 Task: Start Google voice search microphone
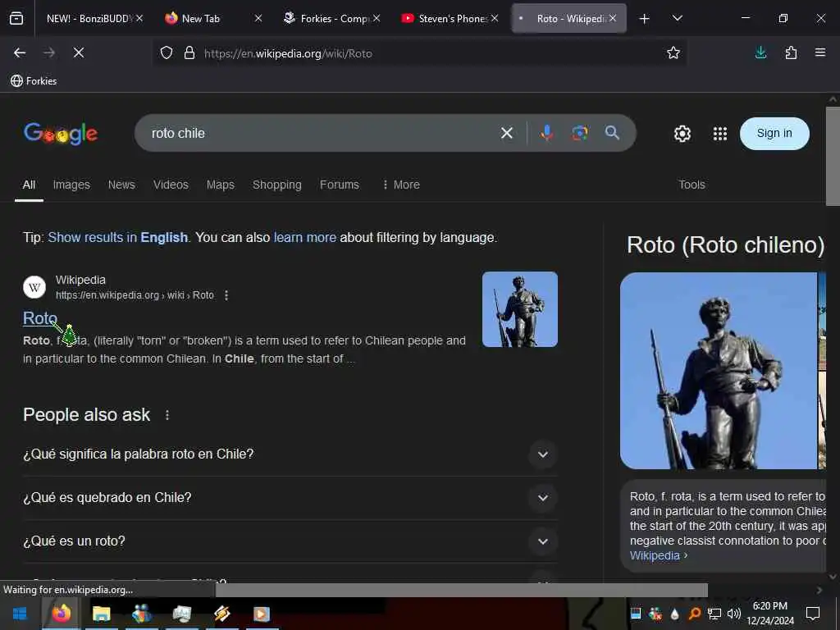(x=547, y=133)
